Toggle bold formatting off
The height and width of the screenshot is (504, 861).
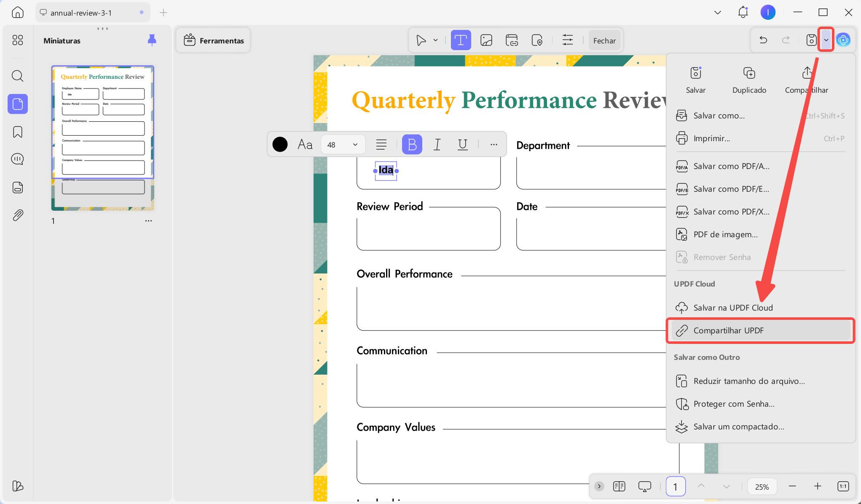click(412, 145)
